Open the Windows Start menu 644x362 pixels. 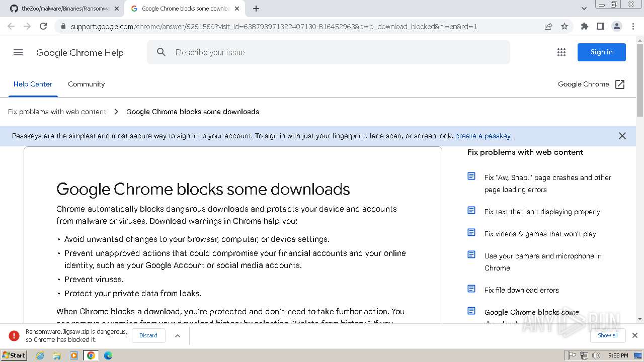(x=14, y=355)
